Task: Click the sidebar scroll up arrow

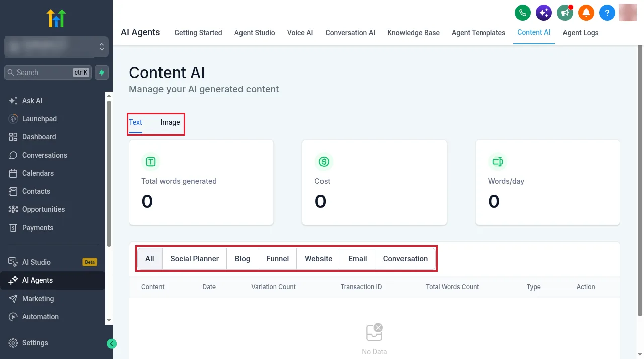Action: tap(109, 96)
